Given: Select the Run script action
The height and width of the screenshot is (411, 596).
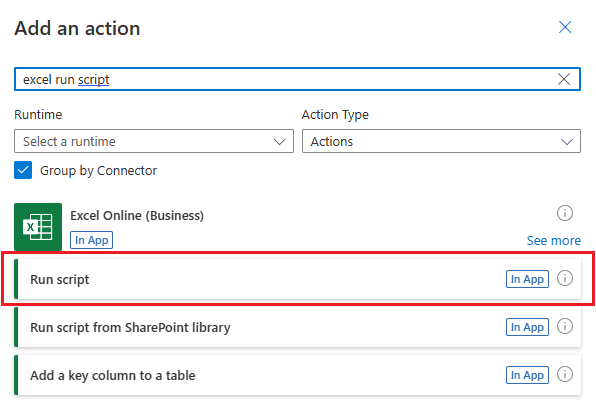Looking at the screenshot, I should (x=298, y=279).
